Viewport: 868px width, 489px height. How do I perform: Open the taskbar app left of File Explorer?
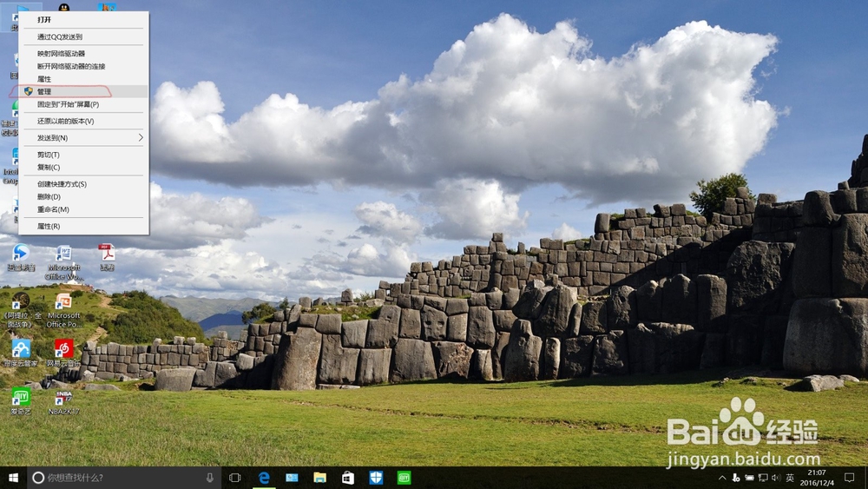[x=292, y=478]
